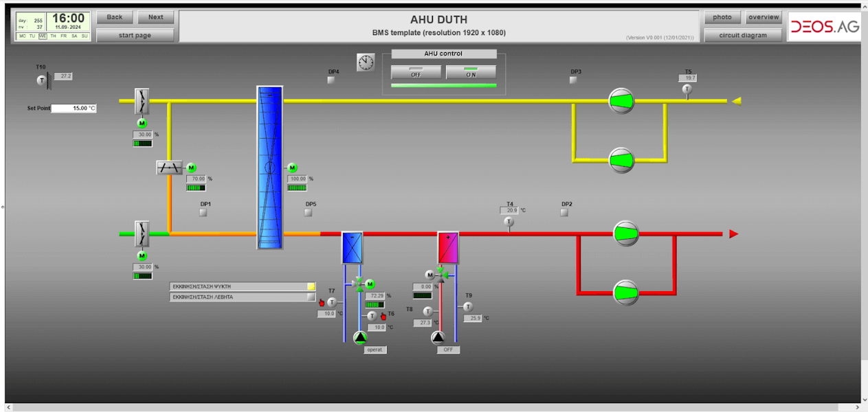Select the heating coil unit
The image size is (868, 412).
pyautogui.click(x=447, y=247)
